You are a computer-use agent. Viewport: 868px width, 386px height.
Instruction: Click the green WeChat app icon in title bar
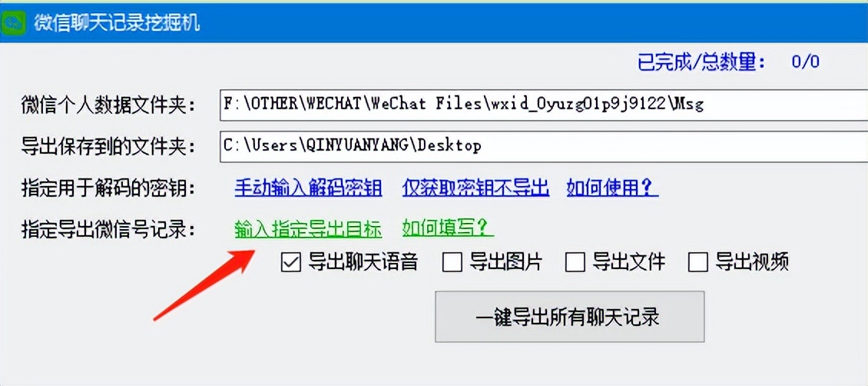(x=12, y=23)
